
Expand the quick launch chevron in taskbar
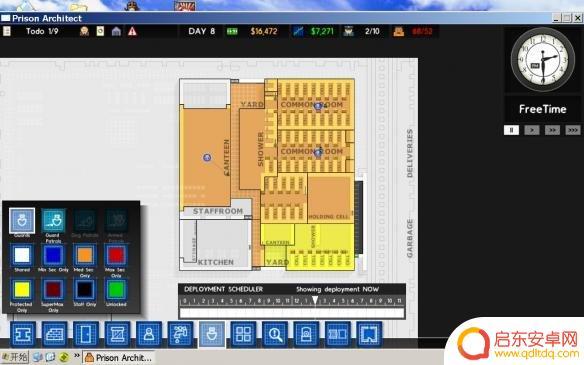pyautogui.click(x=77, y=355)
